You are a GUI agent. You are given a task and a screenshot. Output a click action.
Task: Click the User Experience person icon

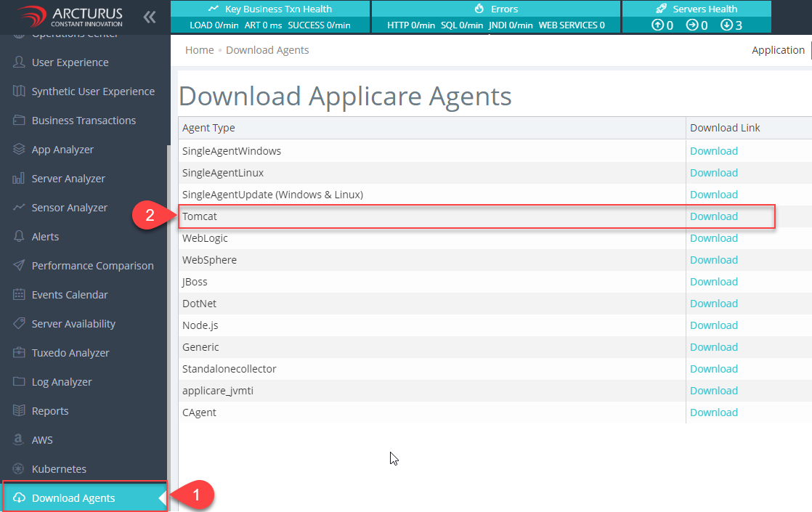tap(19, 62)
